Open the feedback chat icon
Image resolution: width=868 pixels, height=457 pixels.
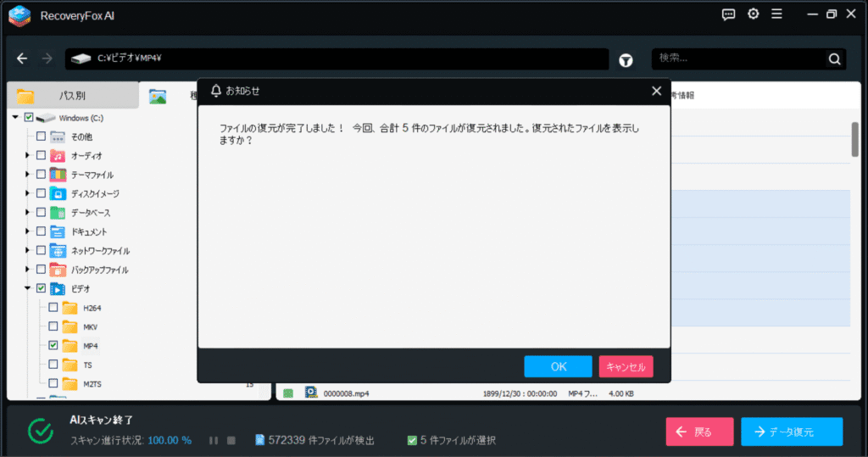[x=728, y=14]
